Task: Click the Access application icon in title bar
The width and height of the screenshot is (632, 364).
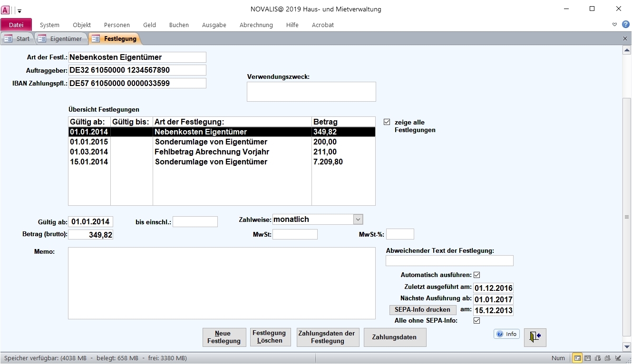Action: pyautogui.click(x=5, y=10)
